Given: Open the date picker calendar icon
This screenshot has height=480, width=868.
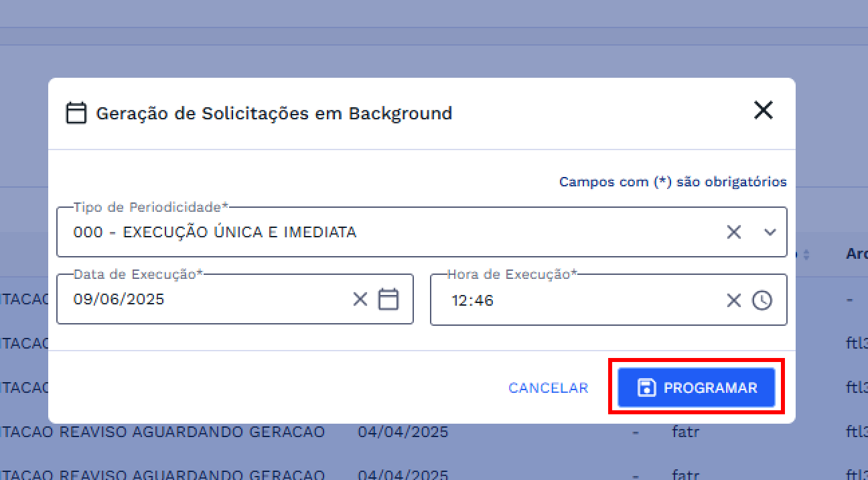Looking at the screenshot, I should pyautogui.click(x=389, y=300).
